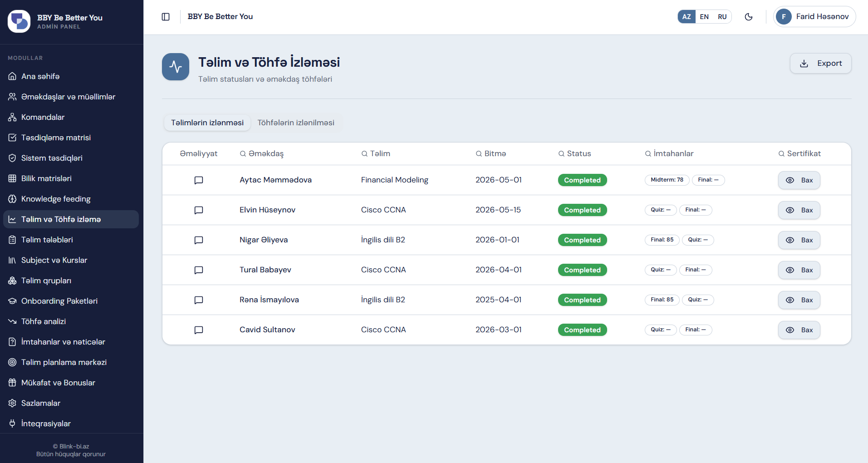Open Mükafat və Bonuslar
The width and height of the screenshot is (868, 463).
(x=71, y=383)
